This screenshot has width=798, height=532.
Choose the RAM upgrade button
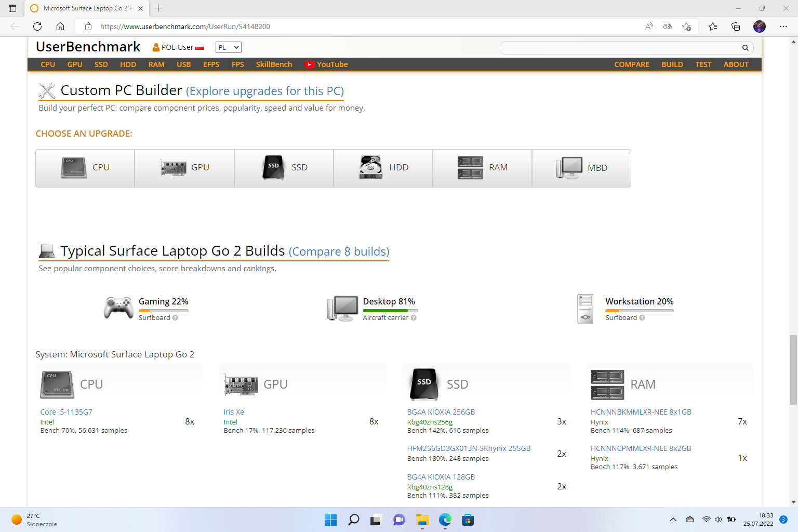pyautogui.click(x=482, y=168)
